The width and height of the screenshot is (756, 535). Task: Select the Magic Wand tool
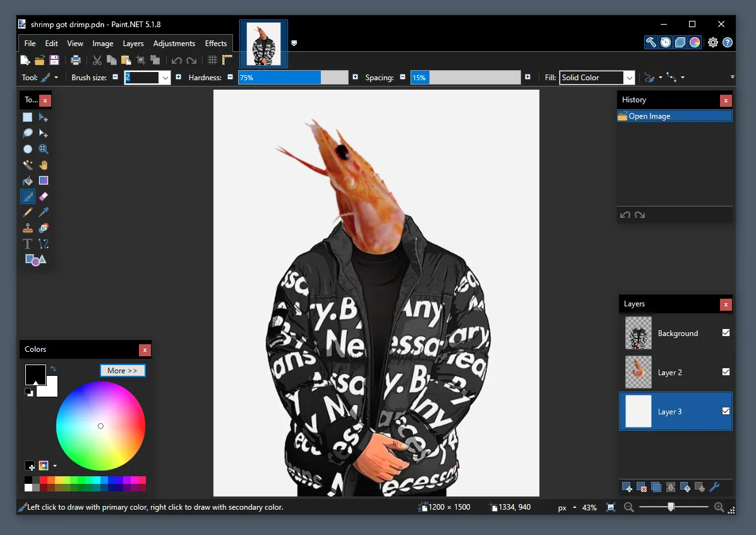click(28, 165)
